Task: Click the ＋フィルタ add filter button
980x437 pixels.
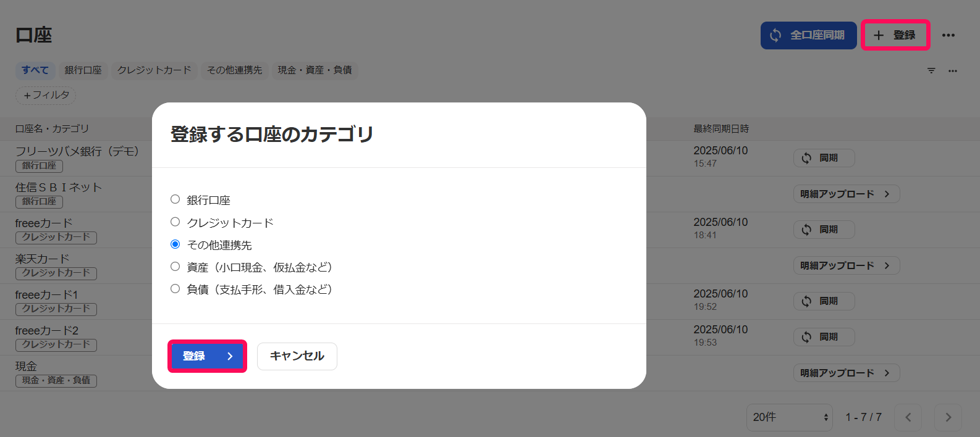Action: (46, 95)
